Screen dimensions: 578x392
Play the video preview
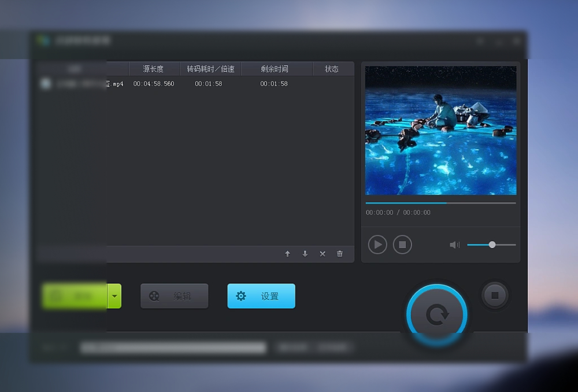click(x=377, y=245)
